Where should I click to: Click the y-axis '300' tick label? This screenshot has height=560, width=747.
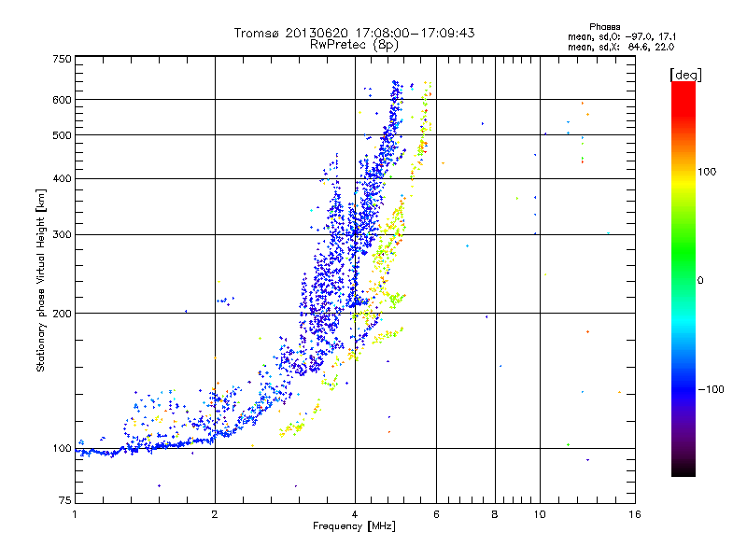(x=63, y=235)
